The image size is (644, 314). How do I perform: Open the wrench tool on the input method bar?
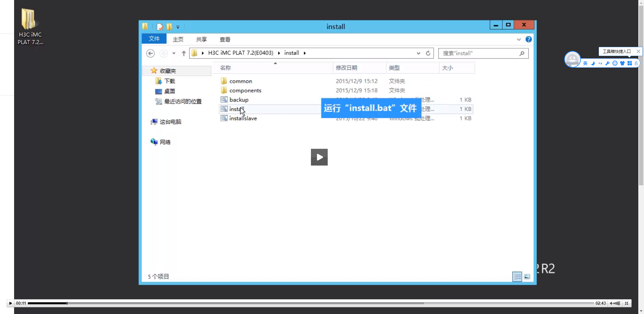[607, 63]
